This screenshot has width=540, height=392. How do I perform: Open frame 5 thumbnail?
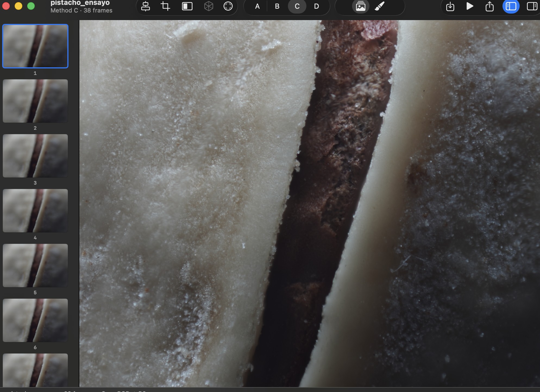click(x=35, y=265)
